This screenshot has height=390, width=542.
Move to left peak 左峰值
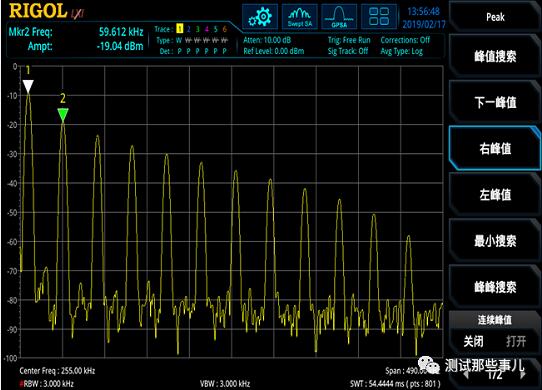click(495, 195)
